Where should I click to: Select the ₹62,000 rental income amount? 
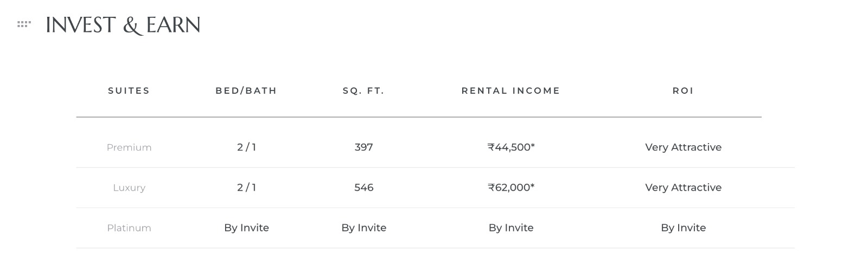click(x=511, y=187)
